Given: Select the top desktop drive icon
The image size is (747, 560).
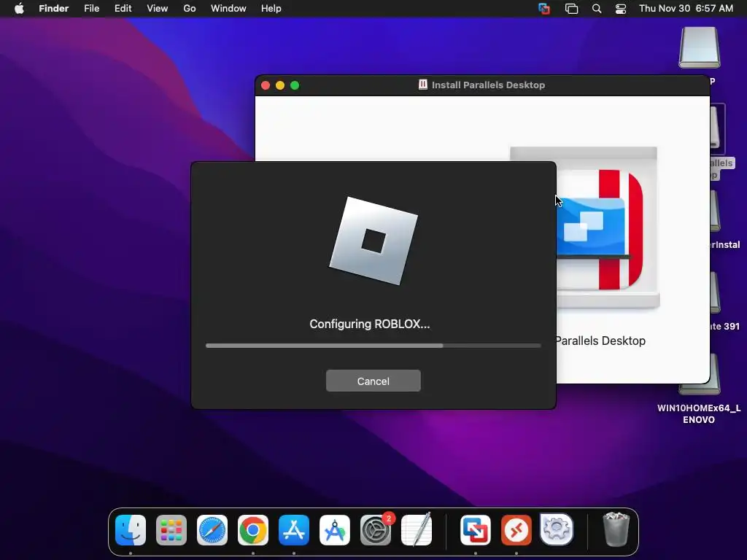Looking at the screenshot, I should (700, 47).
